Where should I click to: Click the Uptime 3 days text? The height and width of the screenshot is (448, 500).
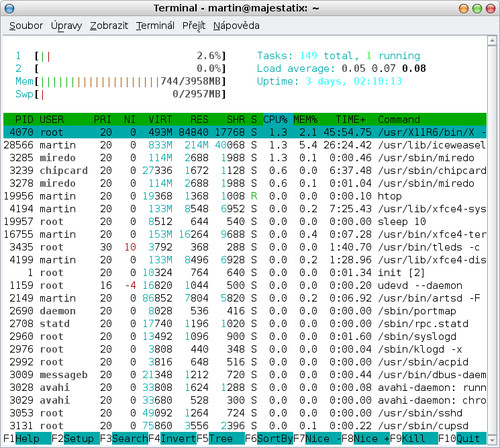tap(329, 81)
